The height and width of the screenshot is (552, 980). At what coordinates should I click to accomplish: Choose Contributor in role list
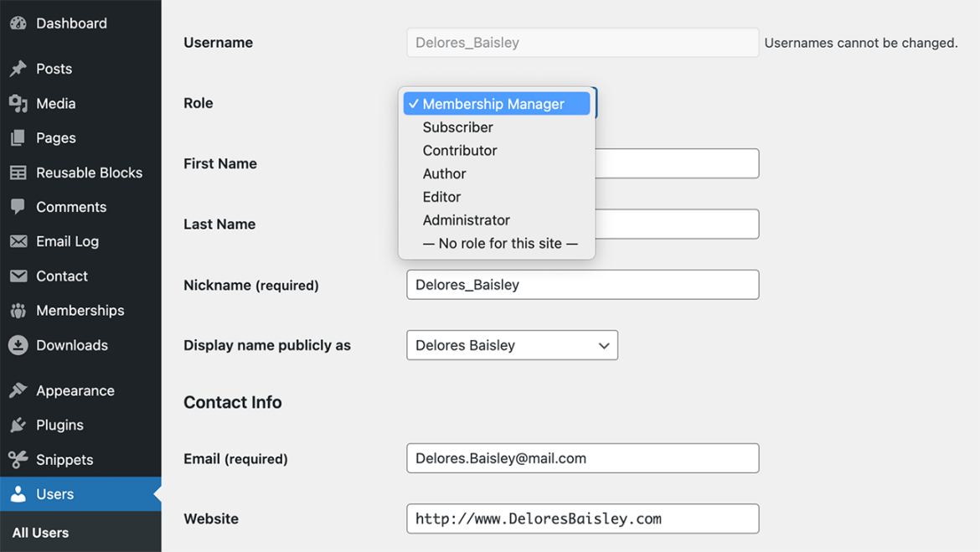tap(496, 150)
